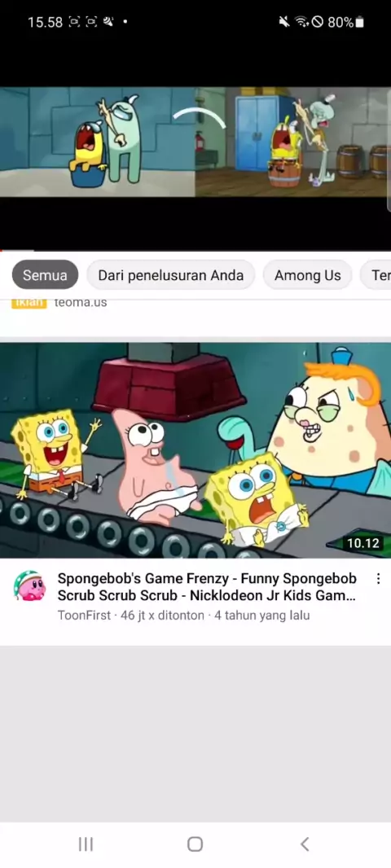Screen dimensions: 391x868
Task: Tap the yellow "Iklan" ad badge
Action: (x=29, y=303)
